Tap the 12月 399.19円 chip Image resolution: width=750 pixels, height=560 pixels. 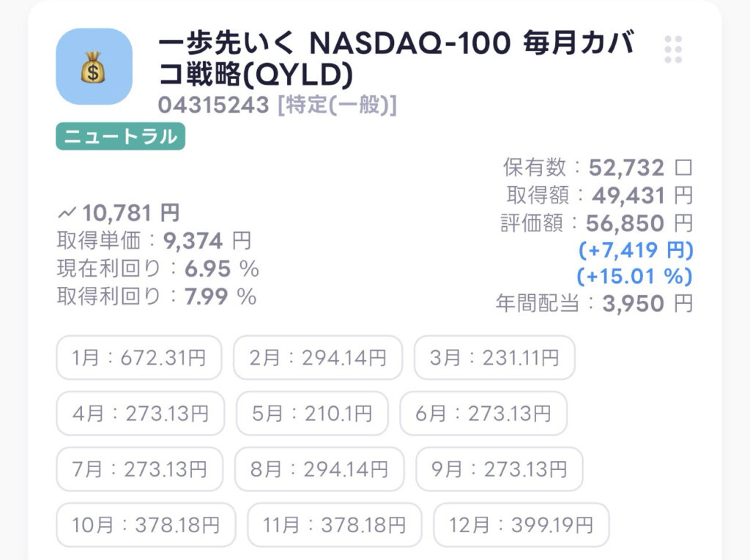[521, 525]
